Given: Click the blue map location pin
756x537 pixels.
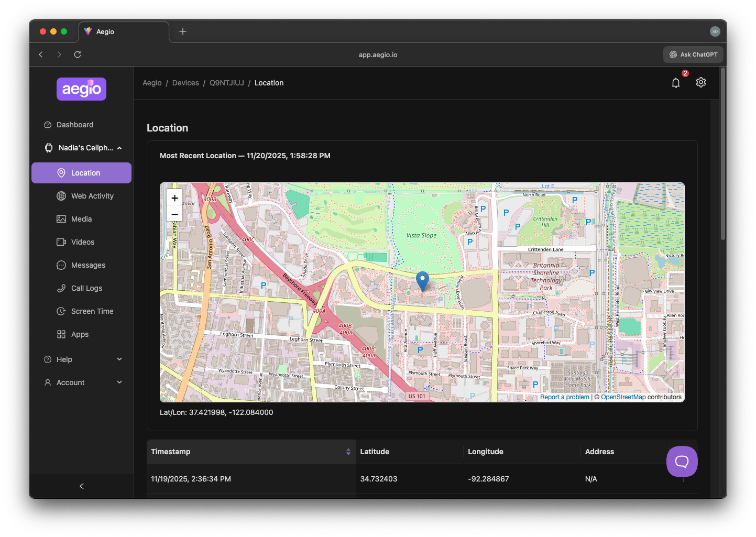Looking at the screenshot, I should pyautogui.click(x=422, y=280).
